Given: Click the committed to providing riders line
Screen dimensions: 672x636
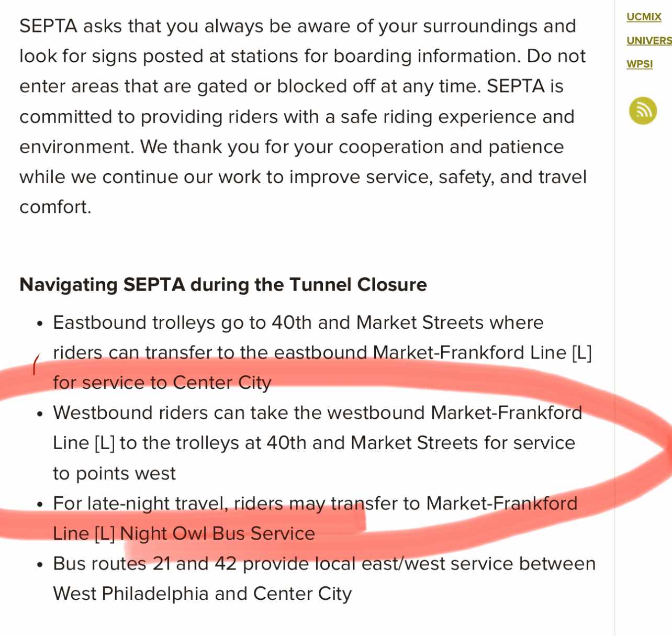Looking at the screenshot, I should click(297, 117).
